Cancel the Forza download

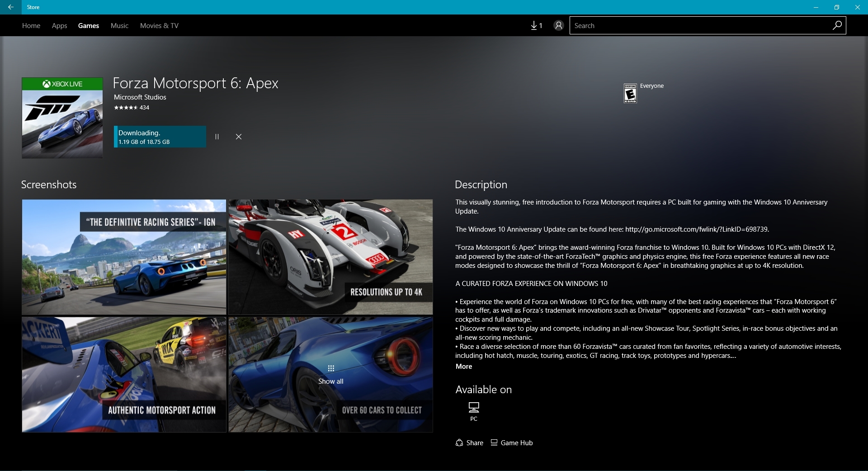[x=239, y=137]
